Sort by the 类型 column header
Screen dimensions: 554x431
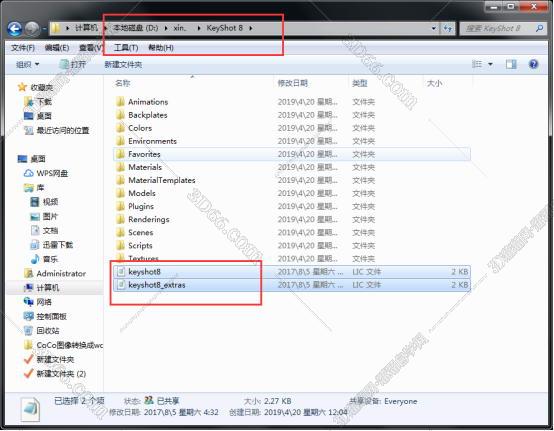pos(360,83)
